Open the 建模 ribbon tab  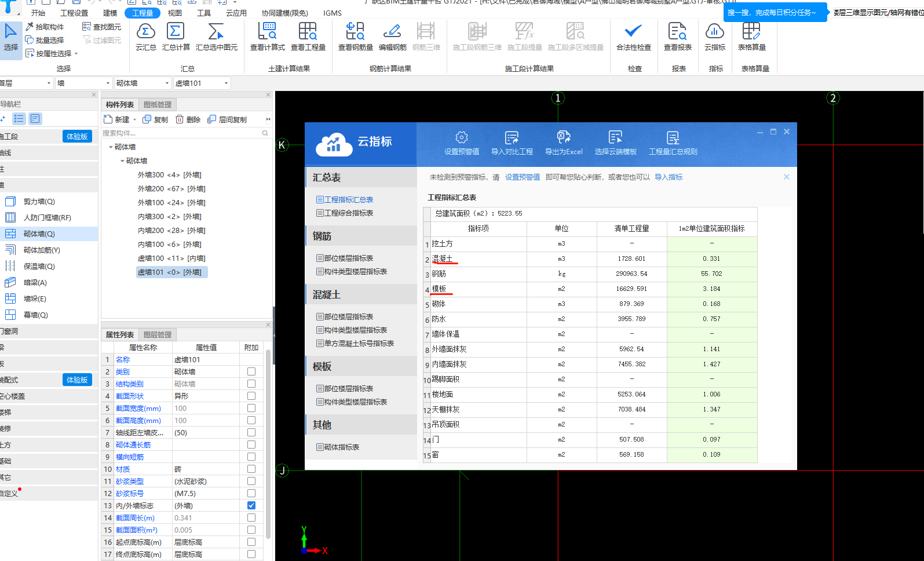110,13
